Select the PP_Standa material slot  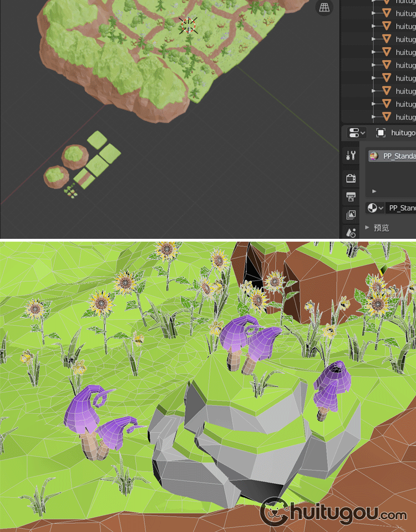[x=392, y=156]
